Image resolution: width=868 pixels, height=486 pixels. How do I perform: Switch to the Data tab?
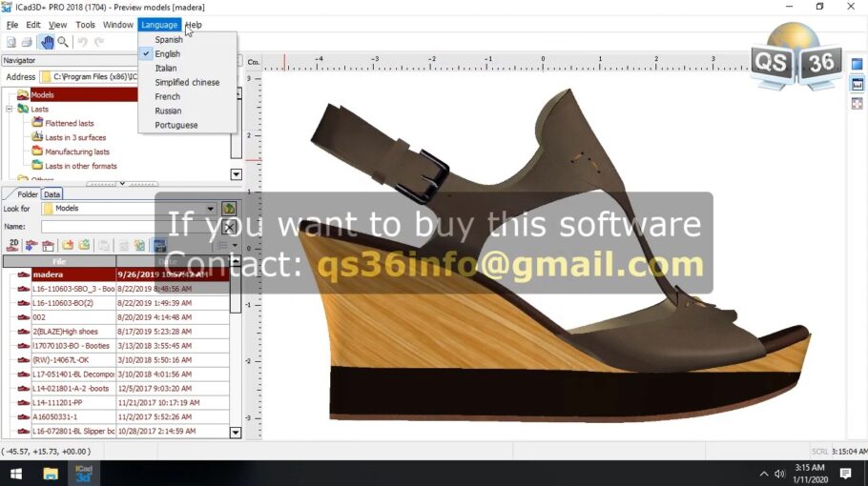click(x=52, y=194)
